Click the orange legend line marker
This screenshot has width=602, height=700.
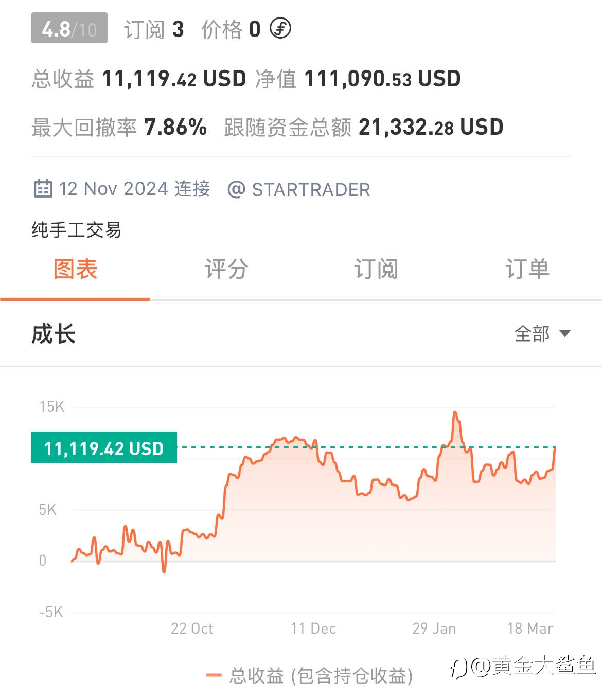point(214,675)
